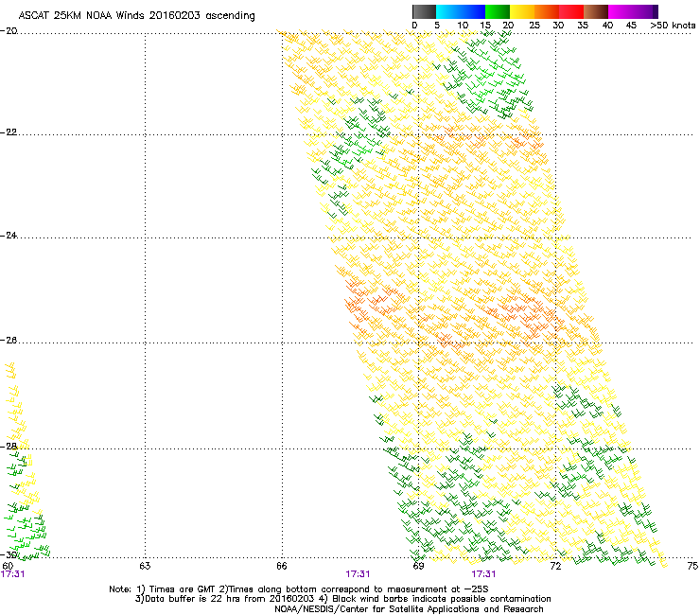This screenshot has height=615, width=700.
Task: Click the note 'Data buffer is 22 hrs from 20160203'
Action: (x=224, y=599)
